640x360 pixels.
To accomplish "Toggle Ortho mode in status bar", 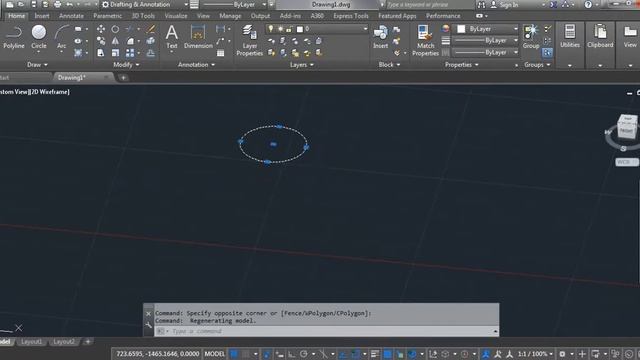I will (x=291, y=354).
